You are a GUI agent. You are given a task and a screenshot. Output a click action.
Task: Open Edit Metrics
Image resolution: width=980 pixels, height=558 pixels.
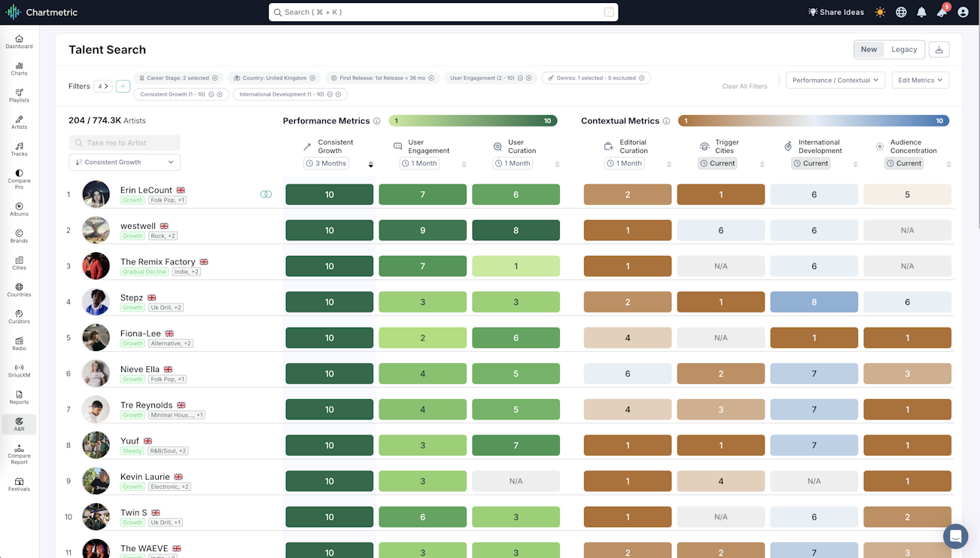point(920,80)
